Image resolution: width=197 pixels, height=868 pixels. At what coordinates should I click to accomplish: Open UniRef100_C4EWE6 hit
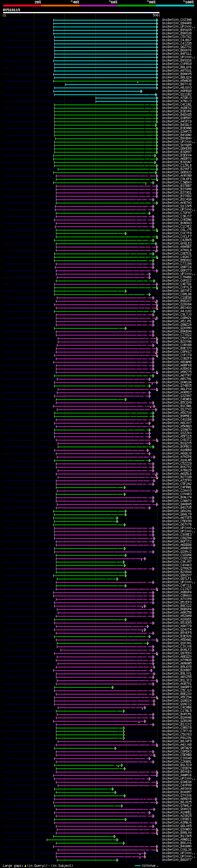tap(177, 399)
